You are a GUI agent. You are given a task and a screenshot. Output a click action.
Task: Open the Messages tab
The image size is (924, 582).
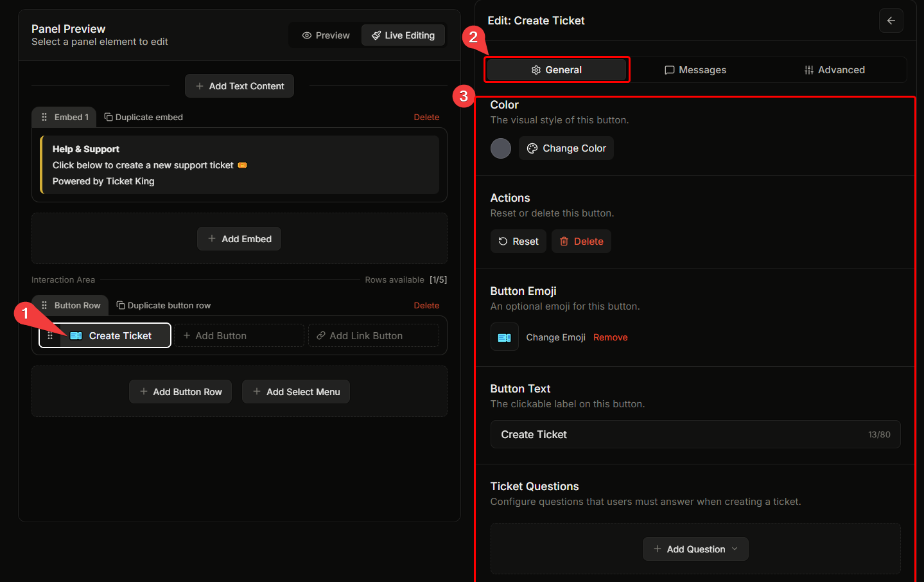coord(695,70)
